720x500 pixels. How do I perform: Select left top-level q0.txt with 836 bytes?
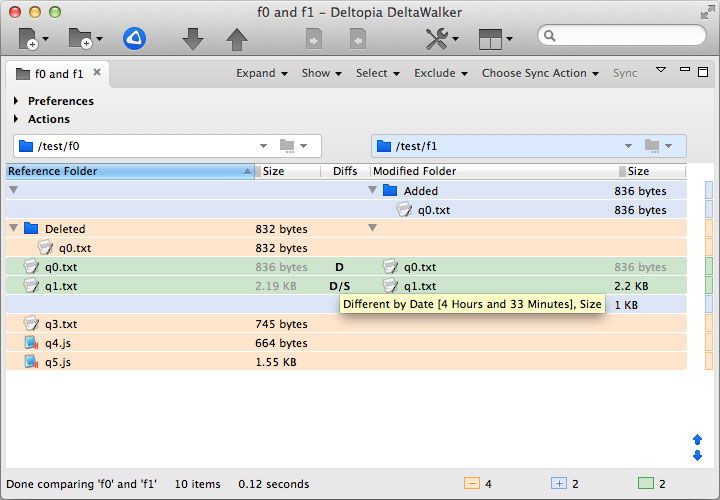tap(61, 267)
